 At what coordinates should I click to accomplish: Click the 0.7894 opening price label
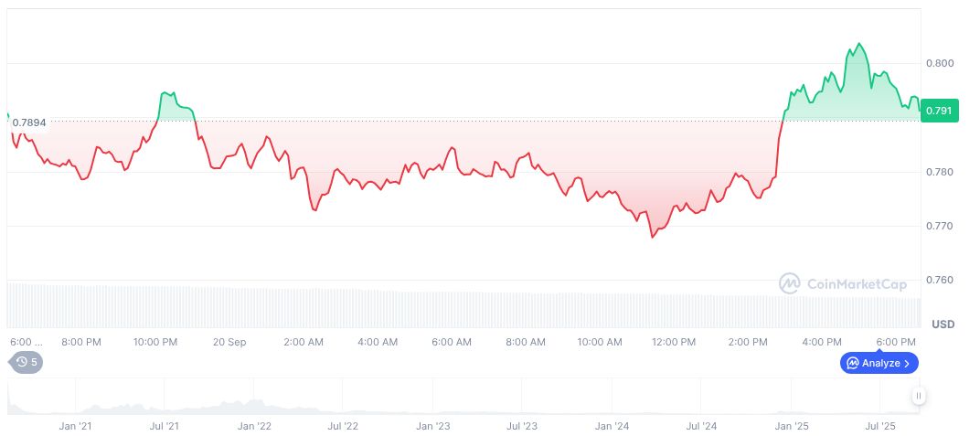(28, 122)
